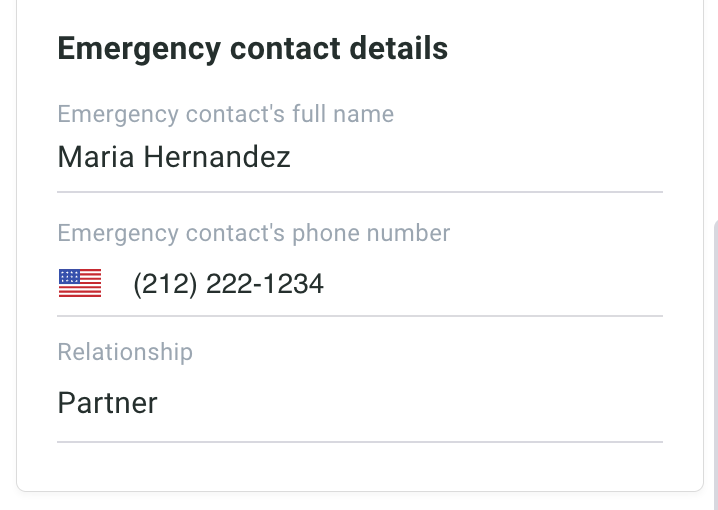The width and height of the screenshot is (718, 510).
Task: Click empty area right of "Partner" value
Action: (420, 403)
